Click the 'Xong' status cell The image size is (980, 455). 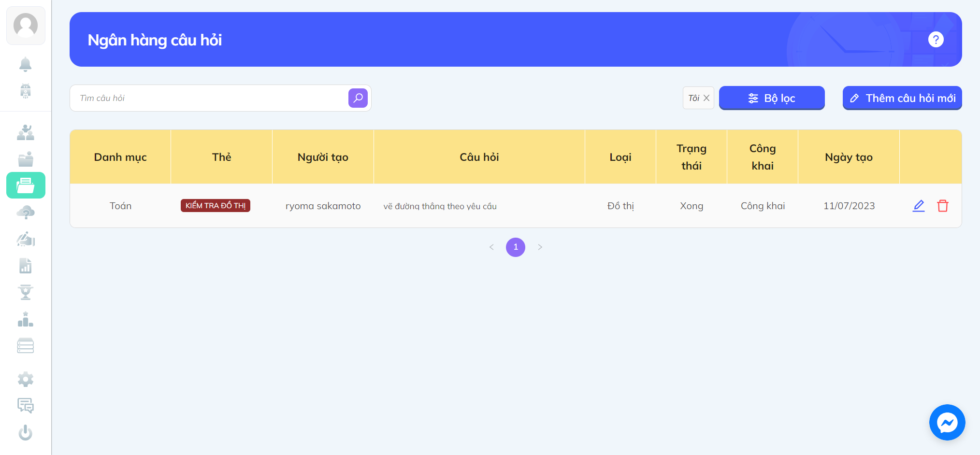point(692,206)
